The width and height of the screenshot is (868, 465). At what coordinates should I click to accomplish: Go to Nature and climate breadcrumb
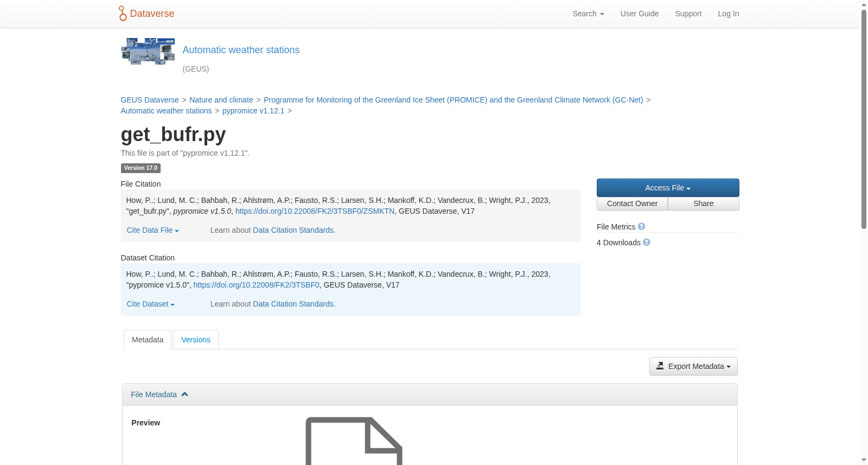pos(221,100)
